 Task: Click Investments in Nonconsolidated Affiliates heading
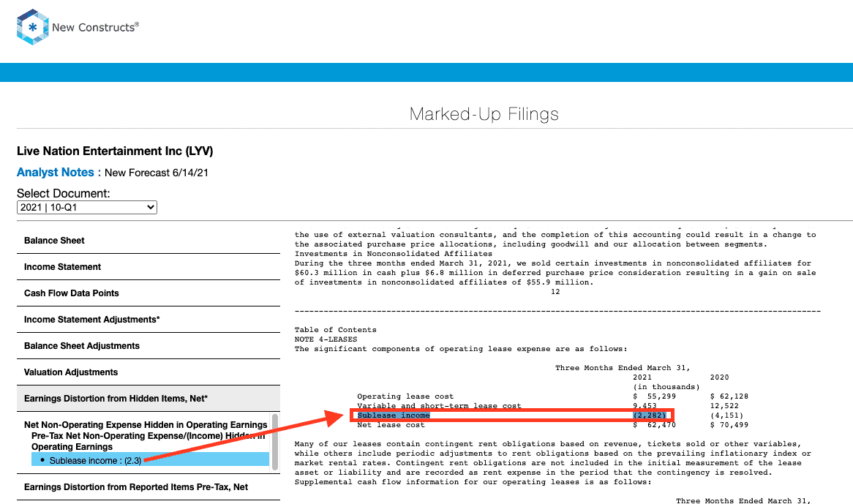[x=394, y=253]
